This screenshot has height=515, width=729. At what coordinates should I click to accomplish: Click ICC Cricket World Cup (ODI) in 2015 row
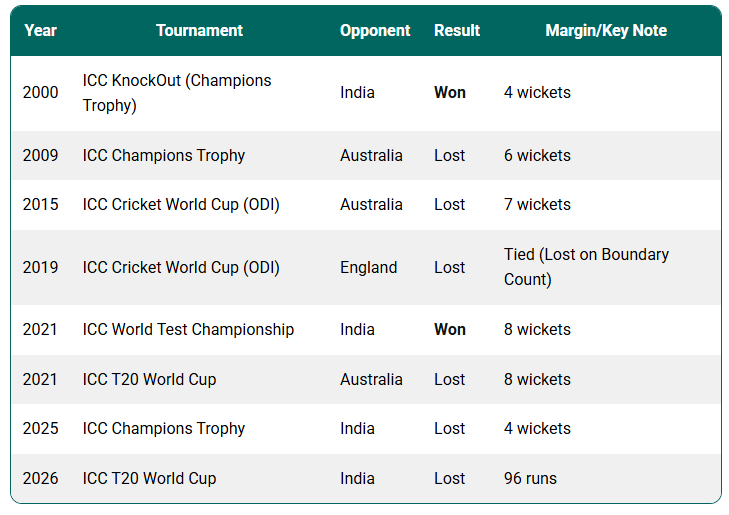pyautogui.click(x=181, y=205)
